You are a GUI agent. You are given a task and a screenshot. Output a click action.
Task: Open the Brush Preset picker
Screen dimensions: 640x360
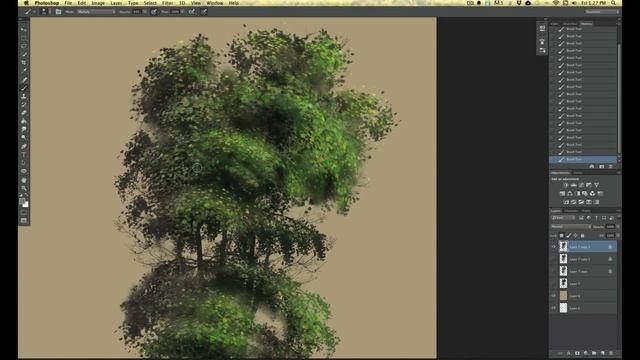(44, 12)
